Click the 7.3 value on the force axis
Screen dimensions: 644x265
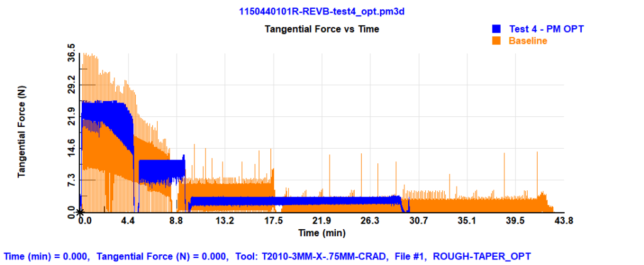[72, 181]
